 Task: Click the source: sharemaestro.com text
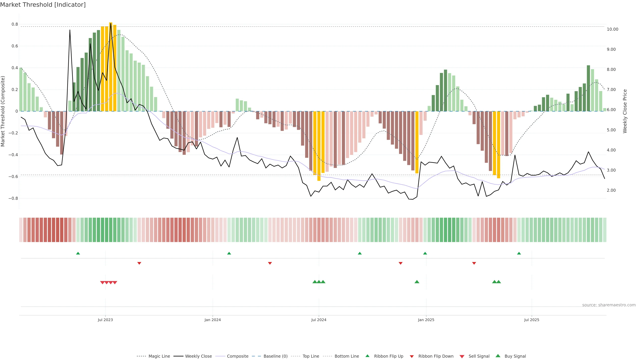(x=609, y=305)
